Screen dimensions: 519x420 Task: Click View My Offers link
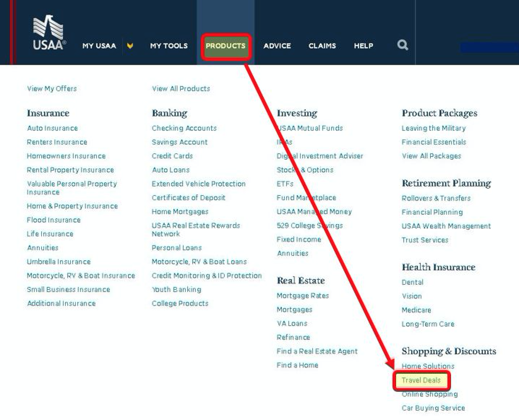pos(52,89)
